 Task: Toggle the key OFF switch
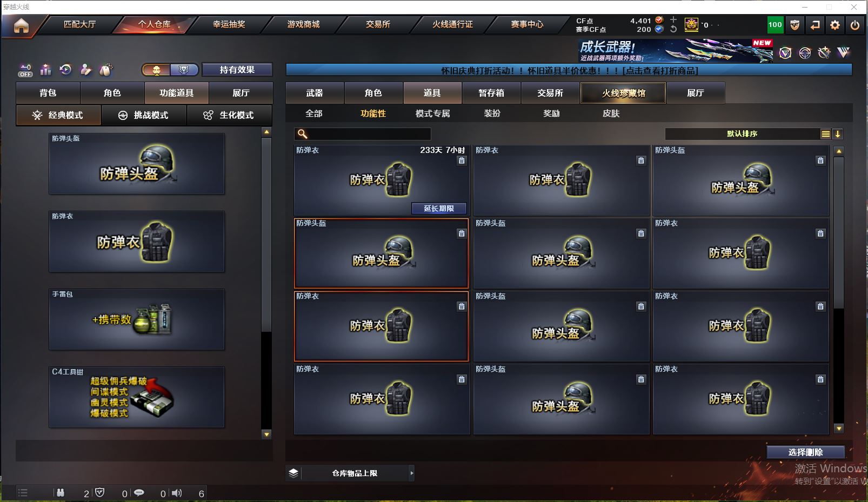pyautogui.click(x=25, y=70)
